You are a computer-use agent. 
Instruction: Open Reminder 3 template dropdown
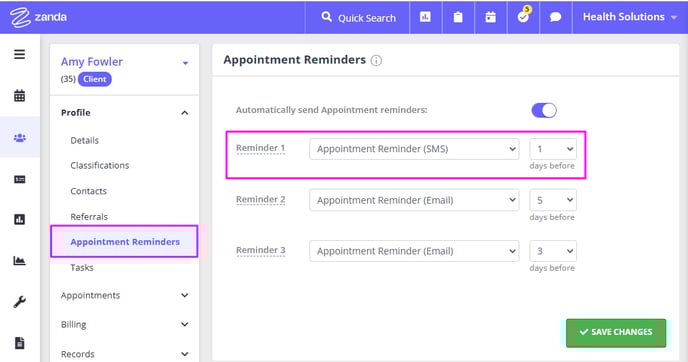[x=414, y=251]
